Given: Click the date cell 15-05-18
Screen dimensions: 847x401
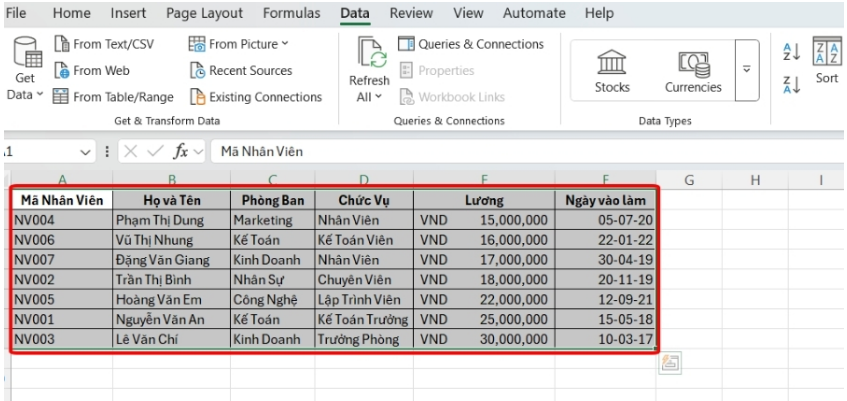Looking at the screenshot, I should [606, 319].
